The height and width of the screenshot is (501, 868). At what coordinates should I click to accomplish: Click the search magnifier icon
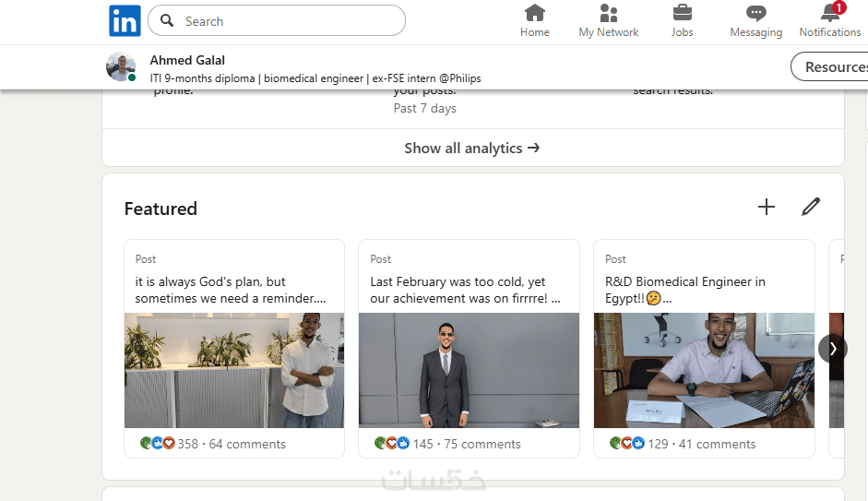click(167, 20)
